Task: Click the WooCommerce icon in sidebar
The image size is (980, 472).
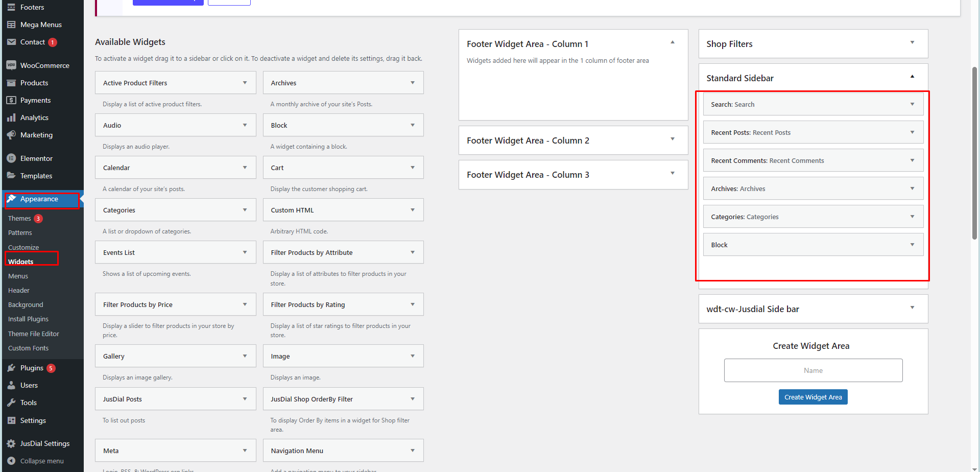Action: (x=11, y=65)
